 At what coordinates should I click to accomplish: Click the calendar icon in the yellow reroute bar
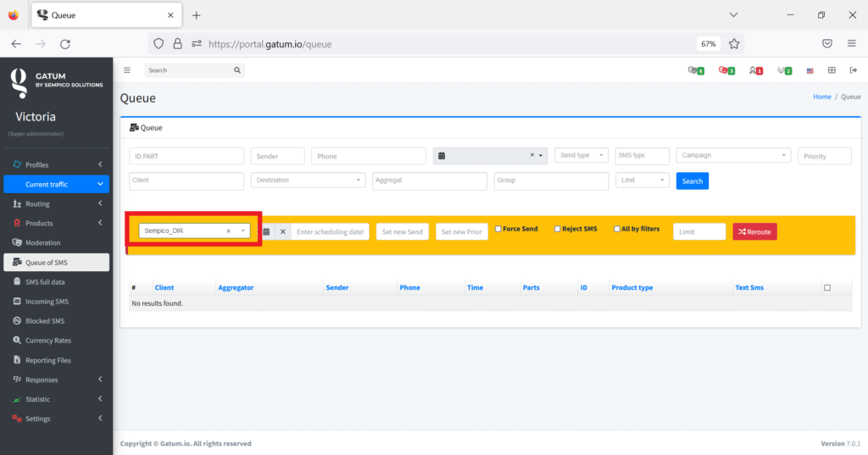point(266,232)
